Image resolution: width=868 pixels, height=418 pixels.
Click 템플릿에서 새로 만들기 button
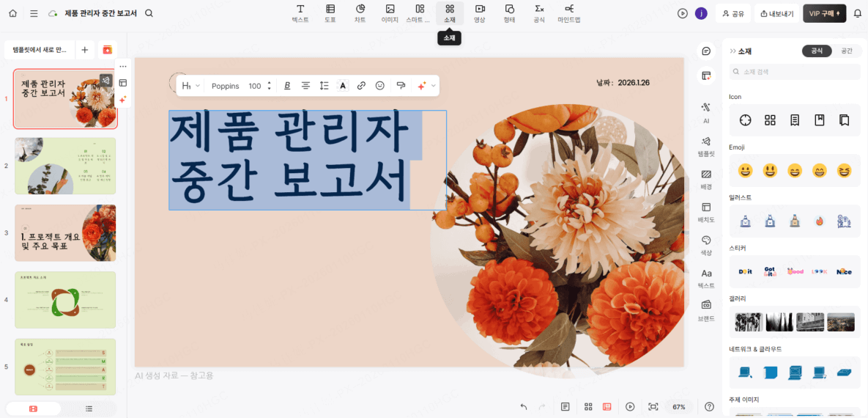point(40,50)
